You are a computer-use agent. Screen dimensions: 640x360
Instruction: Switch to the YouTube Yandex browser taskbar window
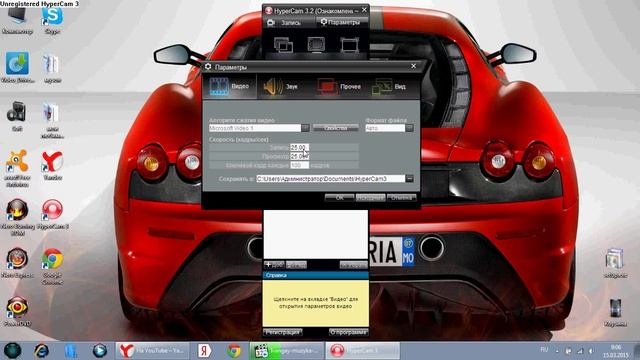click(x=152, y=350)
